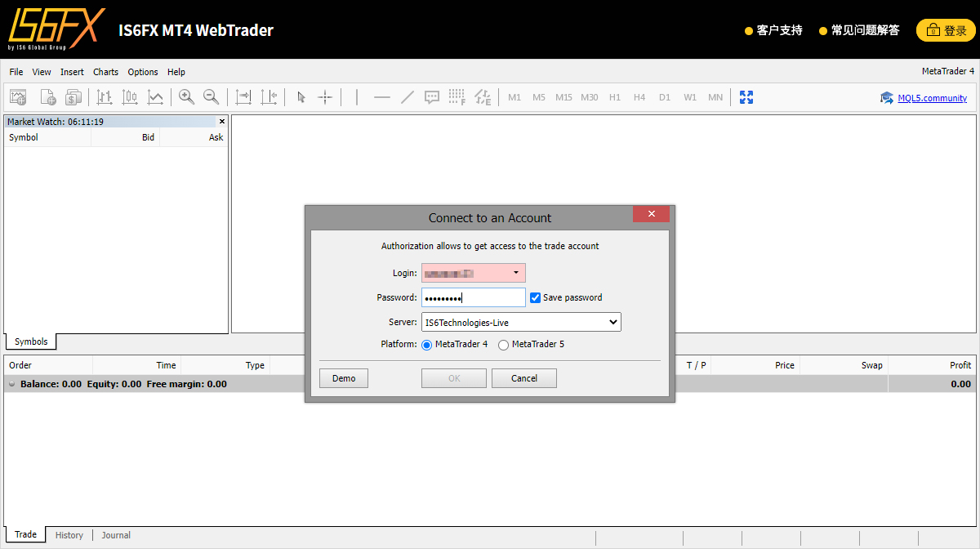
Task: Open 常见问题解答 FAQ link
Action: click(x=859, y=30)
